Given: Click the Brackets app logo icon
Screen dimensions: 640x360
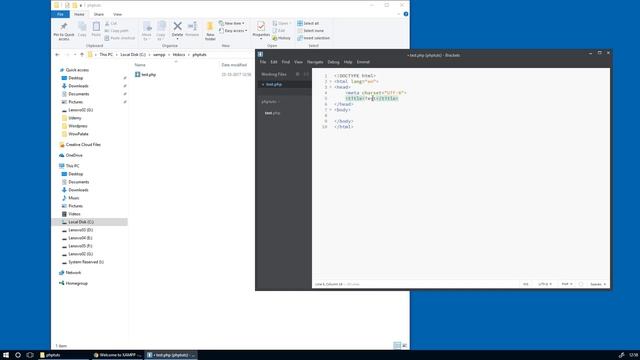Looking at the screenshot, I should coord(260,54).
